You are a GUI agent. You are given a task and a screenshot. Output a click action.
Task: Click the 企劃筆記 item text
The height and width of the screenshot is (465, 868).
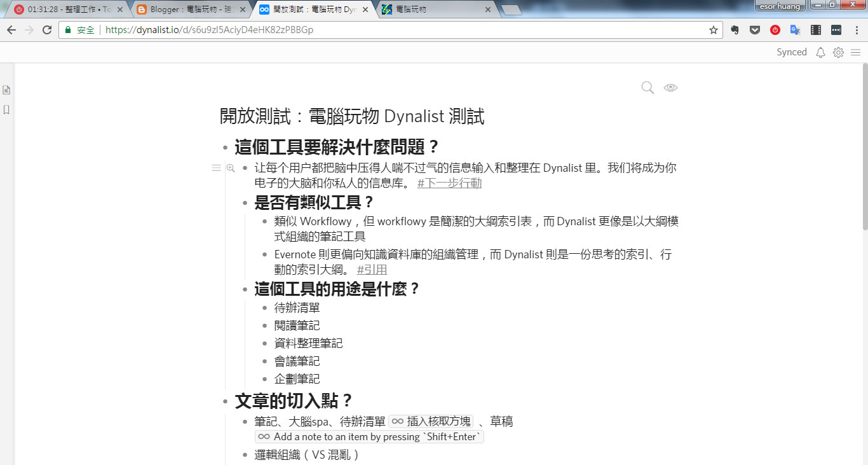click(297, 379)
